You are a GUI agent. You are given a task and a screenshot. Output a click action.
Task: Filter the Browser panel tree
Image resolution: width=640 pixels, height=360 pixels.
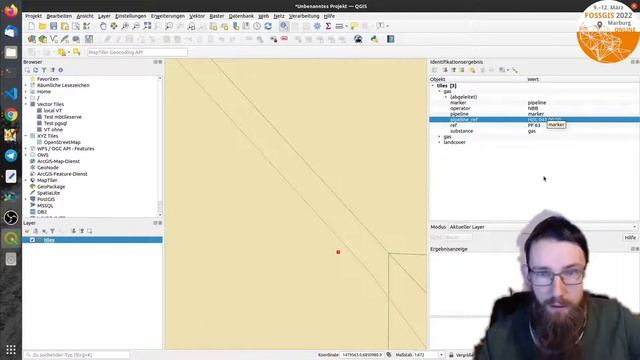tap(44, 70)
